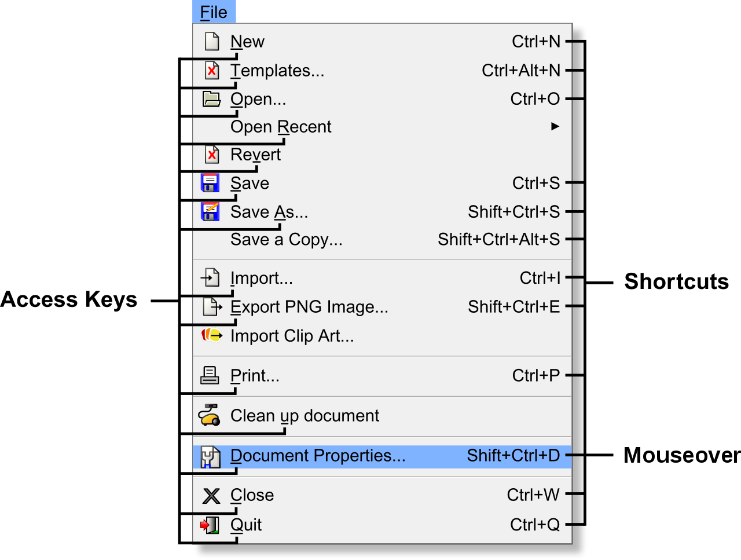Click the Ctrl+P shortcut label
Viewport: 741px width, 560px height.
[x=536, y=375]
